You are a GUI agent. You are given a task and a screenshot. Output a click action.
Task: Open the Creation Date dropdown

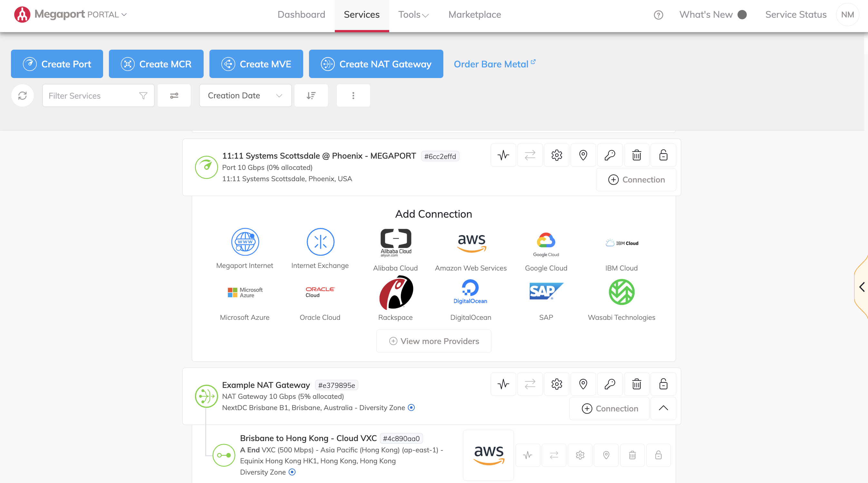(x=245, y=95)
